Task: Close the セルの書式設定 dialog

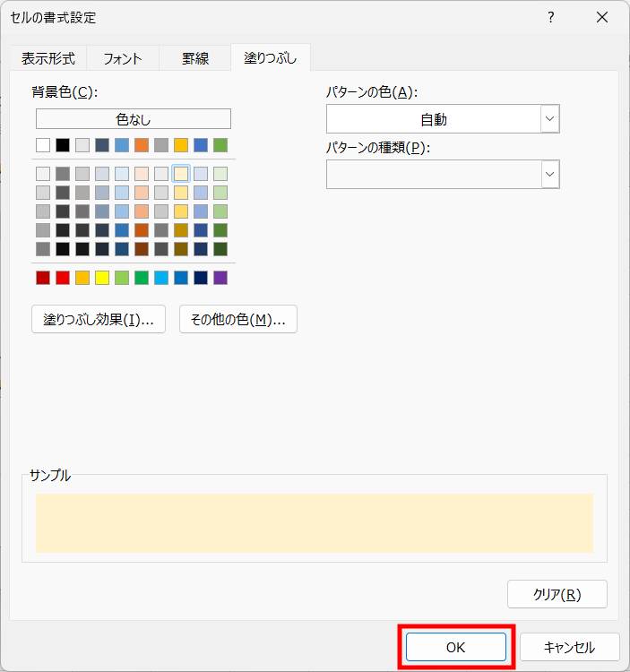Action: (x=602, y=18)
